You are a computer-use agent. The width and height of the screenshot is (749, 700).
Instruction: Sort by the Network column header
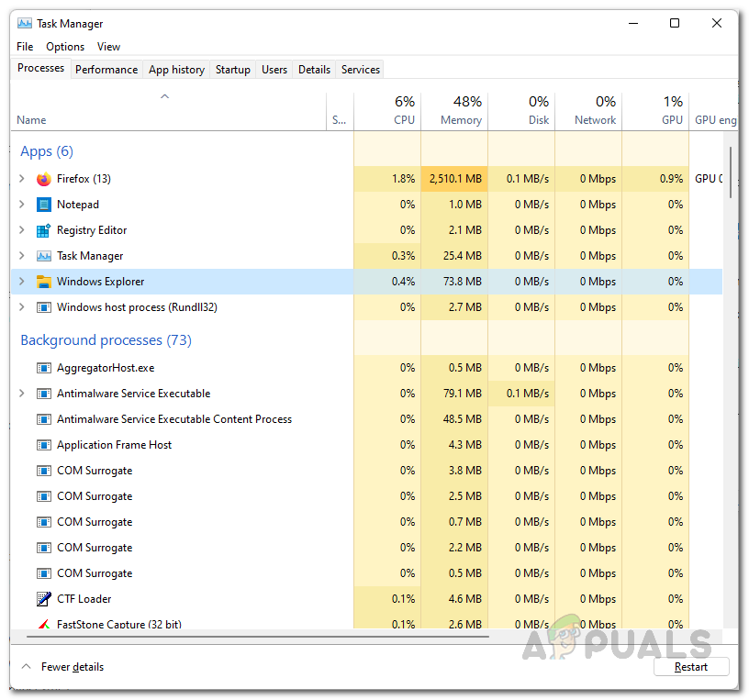point(588,111)
